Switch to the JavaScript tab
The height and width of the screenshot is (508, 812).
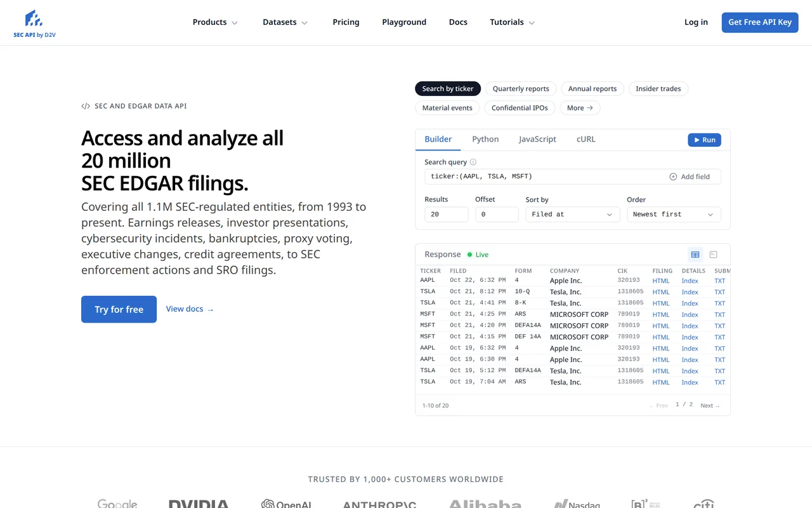[537, 140]
